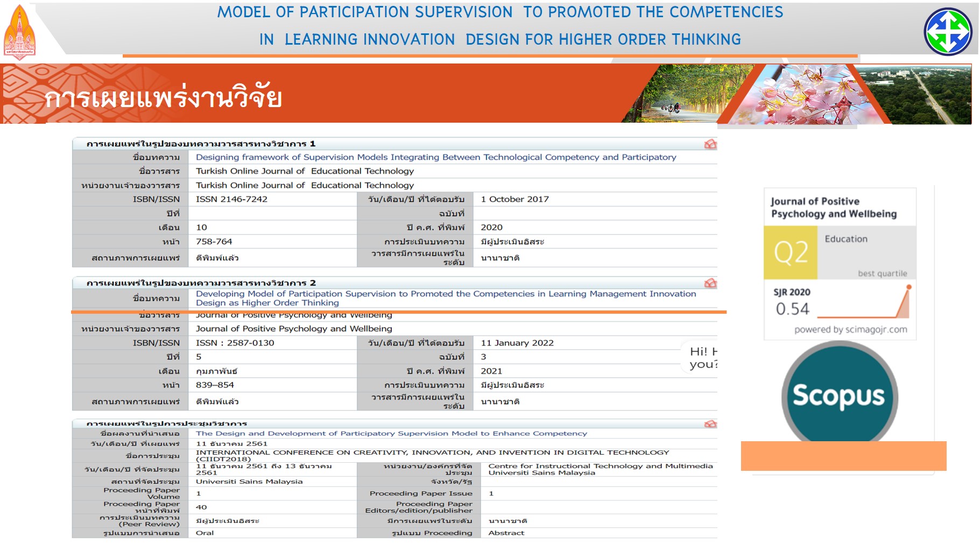The width and height of the screenshot is (980, 551).
Task: Click the 'INTERNATIONAL CONFERENCE ON CREATIVITY' conference name
Action: (x=432, y=455)
